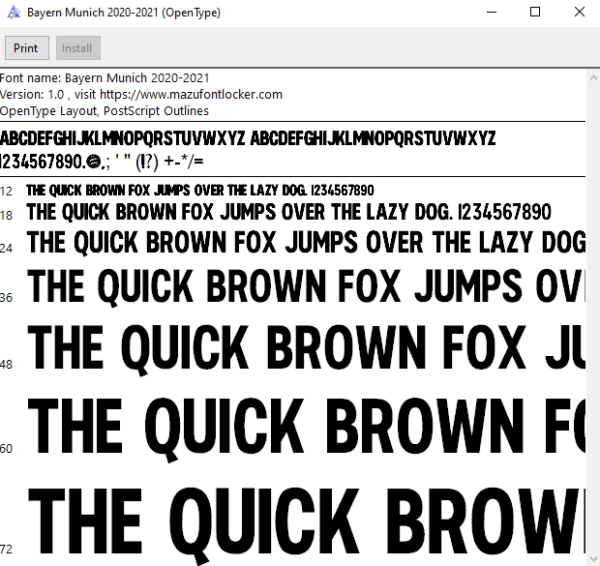The image size is (600, 566).
Task: Click 'OpenType Layout, PostScript Outlines' text
Action: click(x=104, y=111)
